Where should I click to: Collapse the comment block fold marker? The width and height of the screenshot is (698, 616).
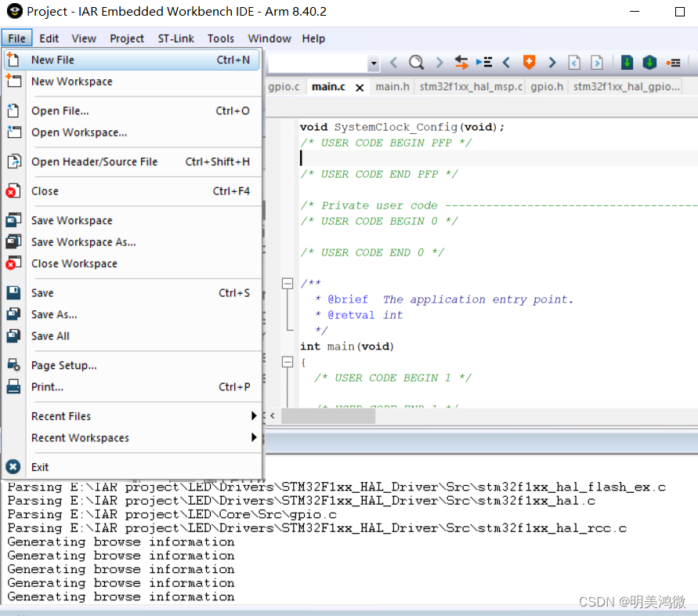pyautogui.click(x=288, y=283)
